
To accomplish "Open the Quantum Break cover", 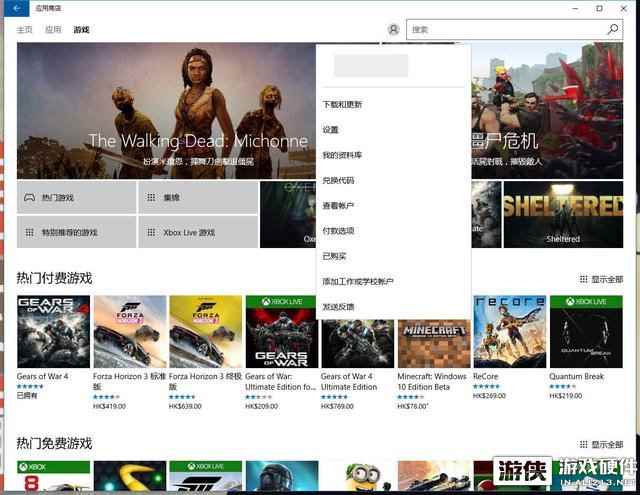I will 586,332.
